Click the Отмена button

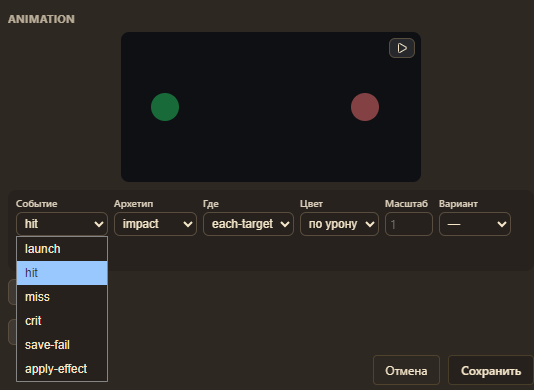(406, 371)
